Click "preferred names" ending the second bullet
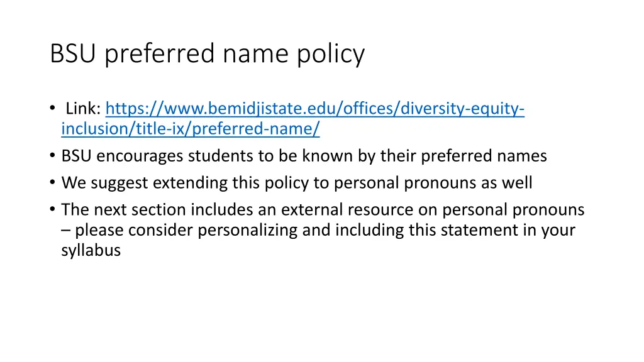The image size is (644, 362). 484,156
